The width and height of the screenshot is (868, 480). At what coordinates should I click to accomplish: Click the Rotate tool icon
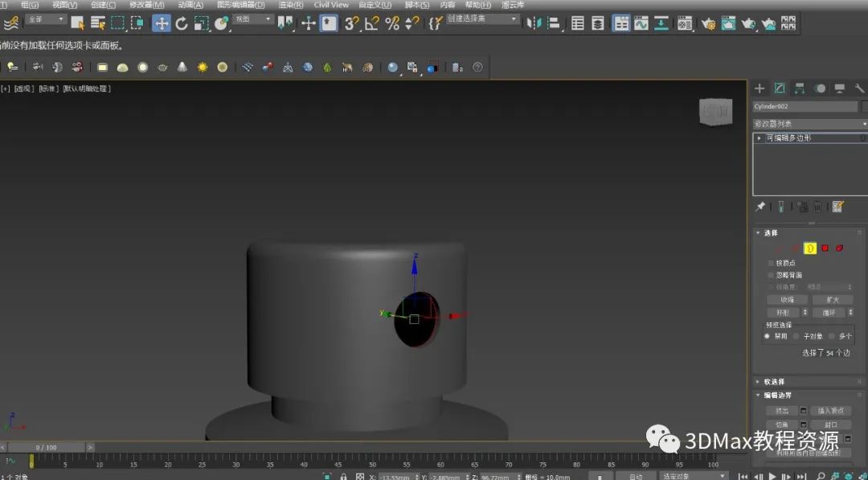pyautogui.click(x=182, y=23)
